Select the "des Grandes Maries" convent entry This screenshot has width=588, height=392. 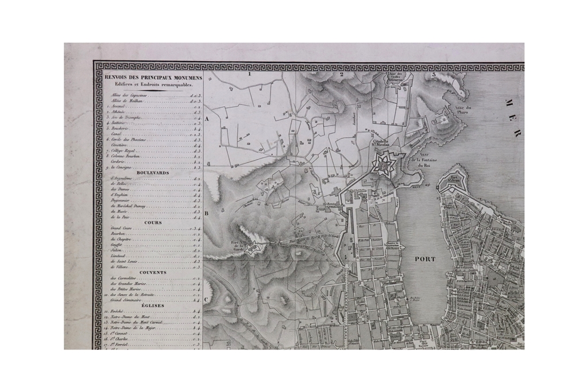click(x=156, y=284)
